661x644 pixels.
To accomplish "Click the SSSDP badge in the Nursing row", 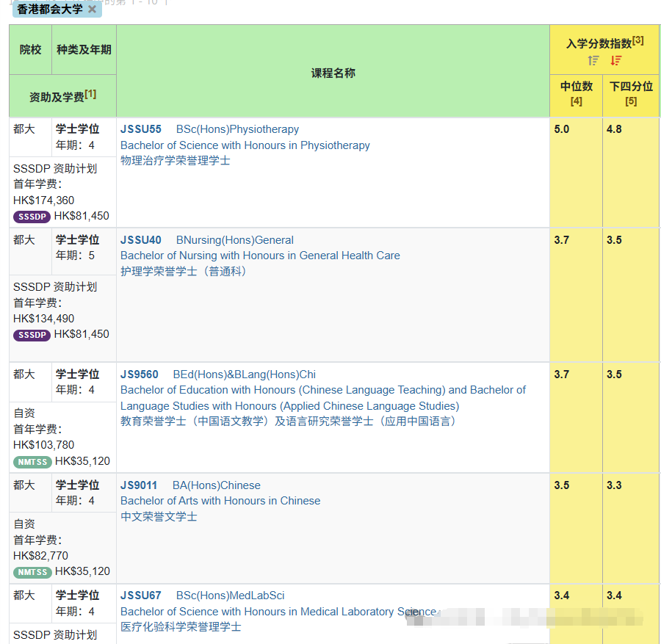I will click(32, 335).
